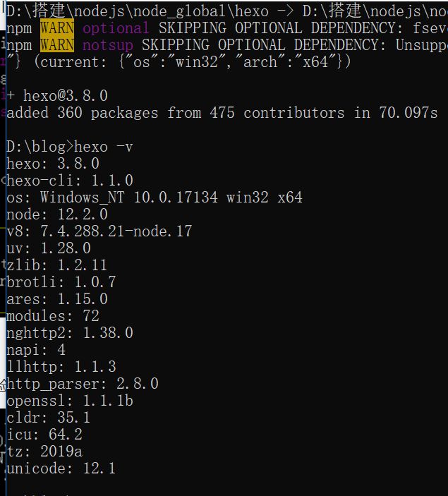Click the 'nghttp2: 1.38.0' line
Viewport: 448px width, 496px height.
click(70, 333)
